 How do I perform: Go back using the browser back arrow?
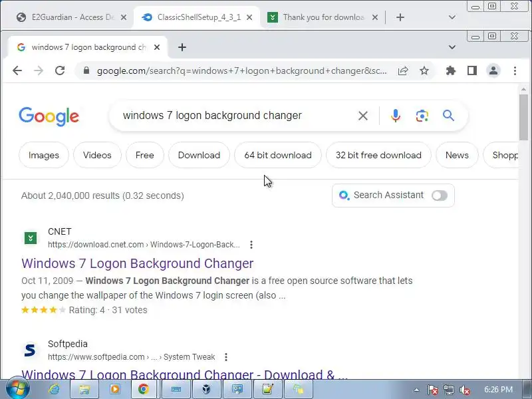pos(17,70)
